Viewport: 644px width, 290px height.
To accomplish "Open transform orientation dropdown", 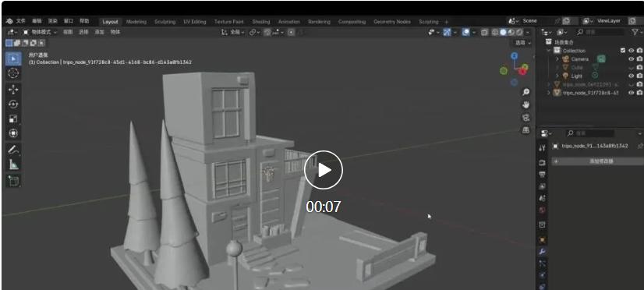I will [233, 32].
